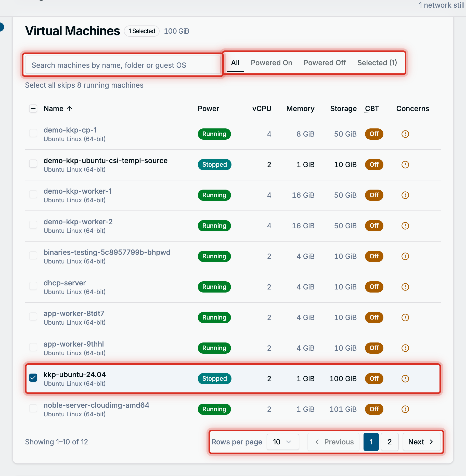This screenshot has width=466, height=476.
Task: Open concerns icon for noble-server-cloudimg-amd64
Action: 405,409
